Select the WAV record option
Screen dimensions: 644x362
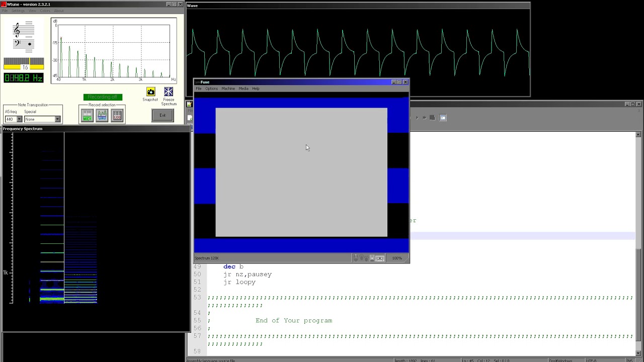click(x=102, y=115)
